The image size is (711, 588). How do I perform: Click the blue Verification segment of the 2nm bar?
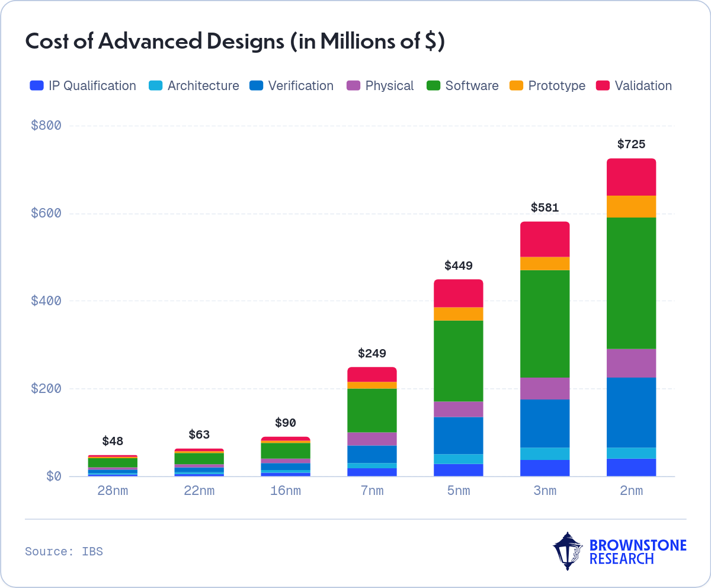tap(631, 413)
